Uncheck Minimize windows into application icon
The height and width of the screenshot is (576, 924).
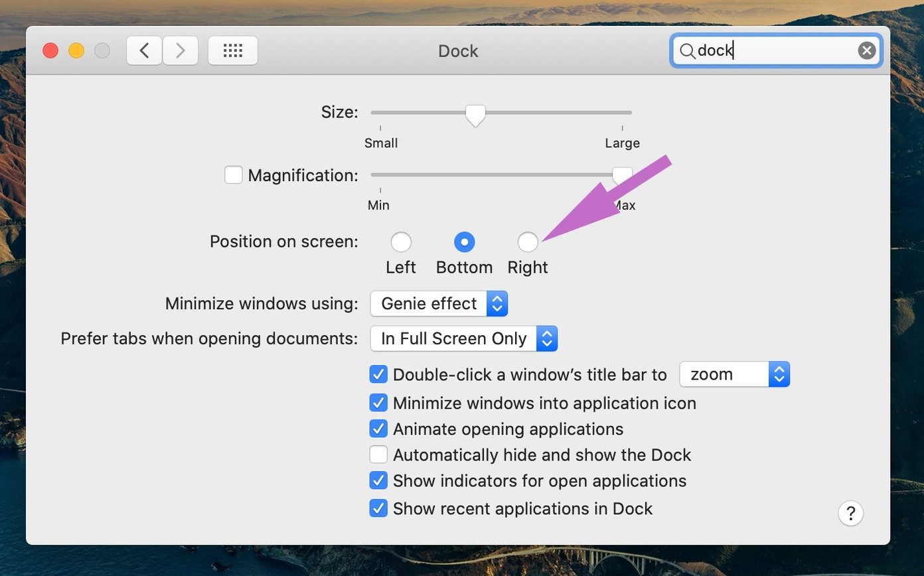click(x=378, y=403)
